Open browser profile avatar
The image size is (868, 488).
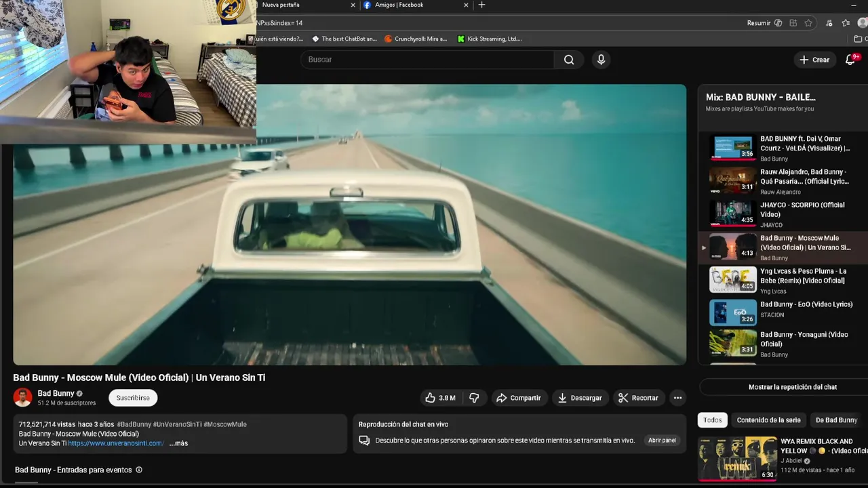coord(862,23)
